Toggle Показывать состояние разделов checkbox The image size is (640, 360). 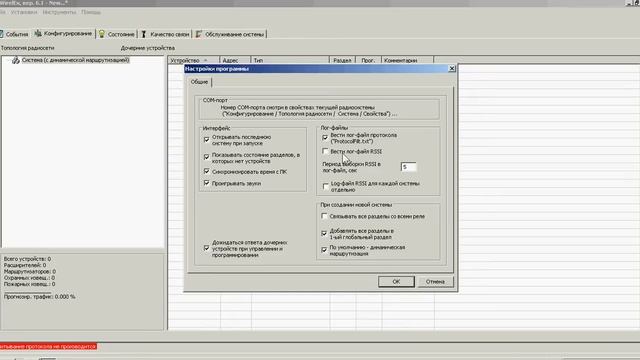tap(207, 157)
